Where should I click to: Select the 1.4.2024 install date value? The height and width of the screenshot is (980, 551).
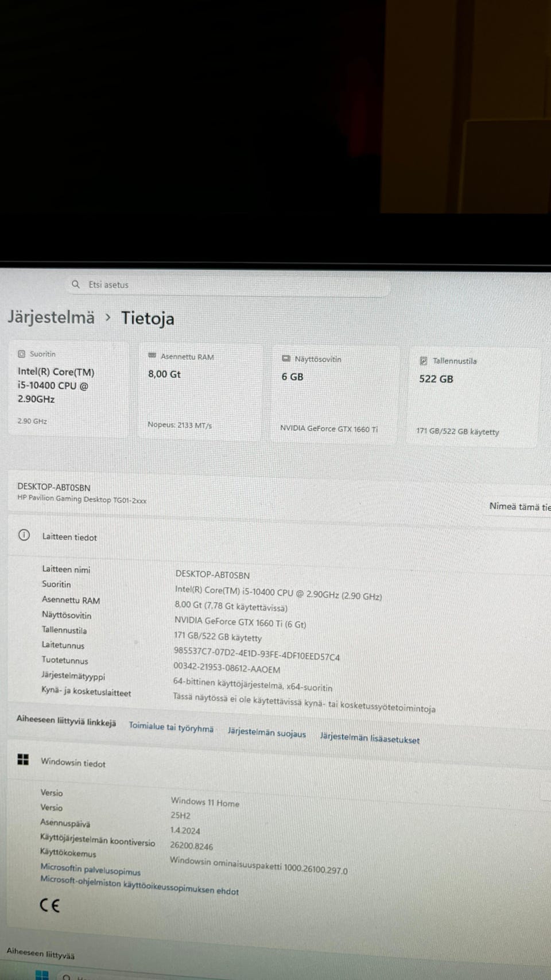[185, 830]
